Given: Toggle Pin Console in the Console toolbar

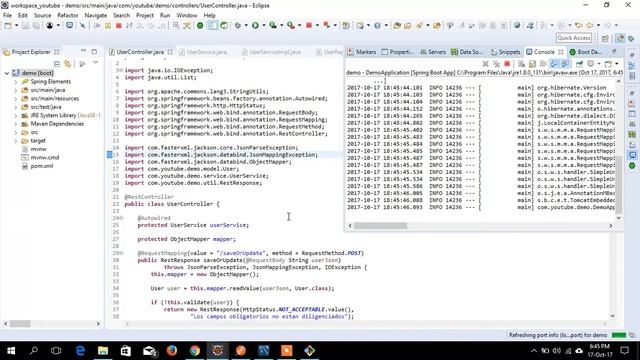Looking at the screenshot, I should coord(579,64).
